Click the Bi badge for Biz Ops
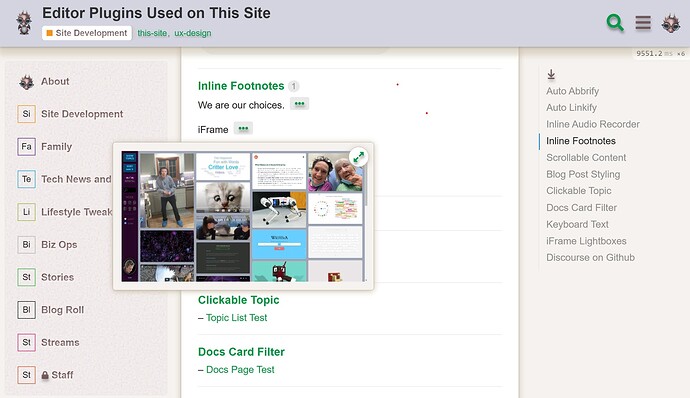This screenshot has width=690, height=398. tap(26, 244)
